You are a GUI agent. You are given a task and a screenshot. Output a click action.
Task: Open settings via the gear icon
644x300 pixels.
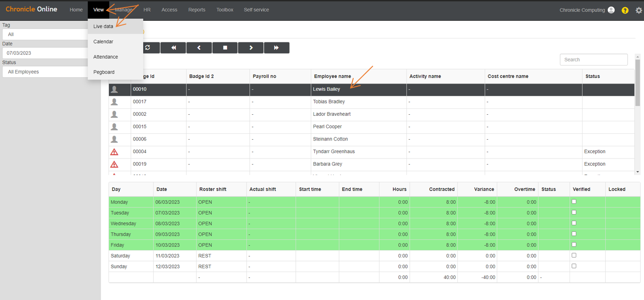coord(639,10)
